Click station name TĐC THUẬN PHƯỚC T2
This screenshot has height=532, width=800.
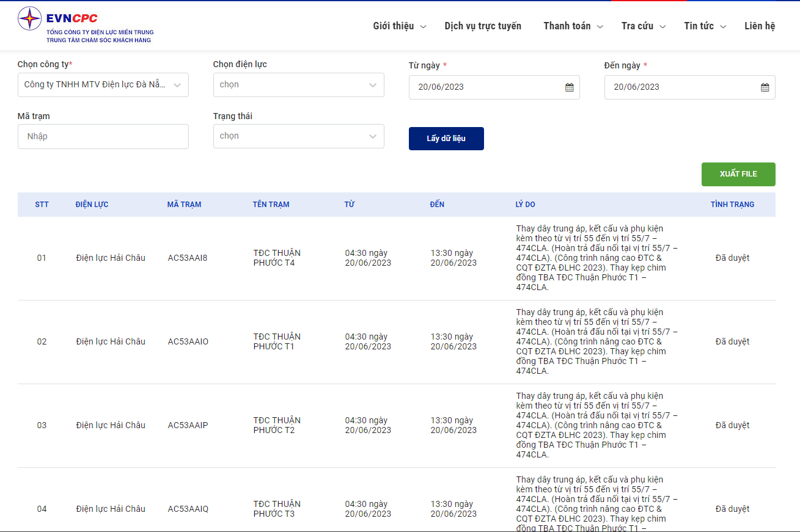pos(277,425)
